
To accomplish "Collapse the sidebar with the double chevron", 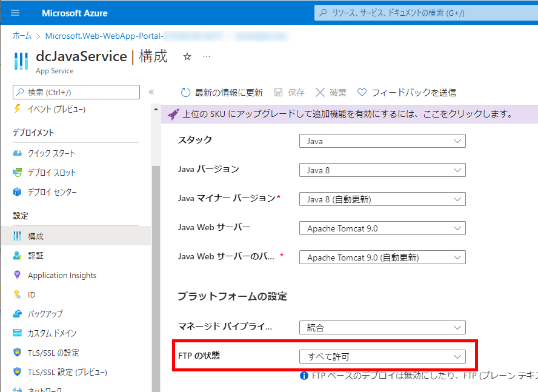I will click(151, 92).
